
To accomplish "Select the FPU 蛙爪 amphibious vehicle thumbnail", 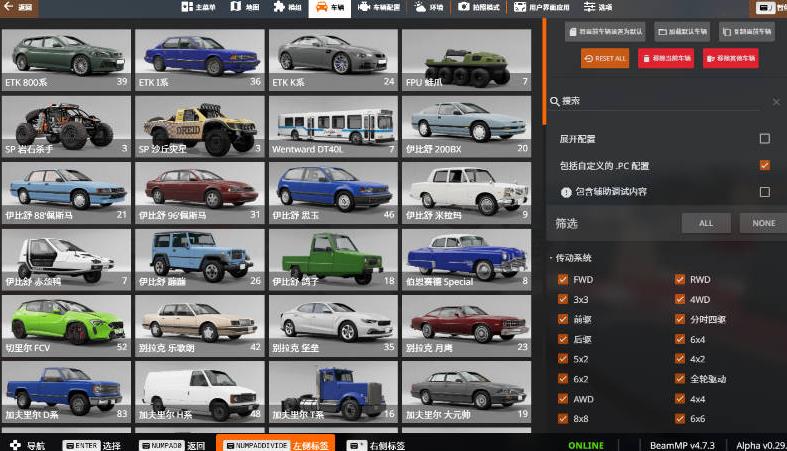I will pos(467,60).
